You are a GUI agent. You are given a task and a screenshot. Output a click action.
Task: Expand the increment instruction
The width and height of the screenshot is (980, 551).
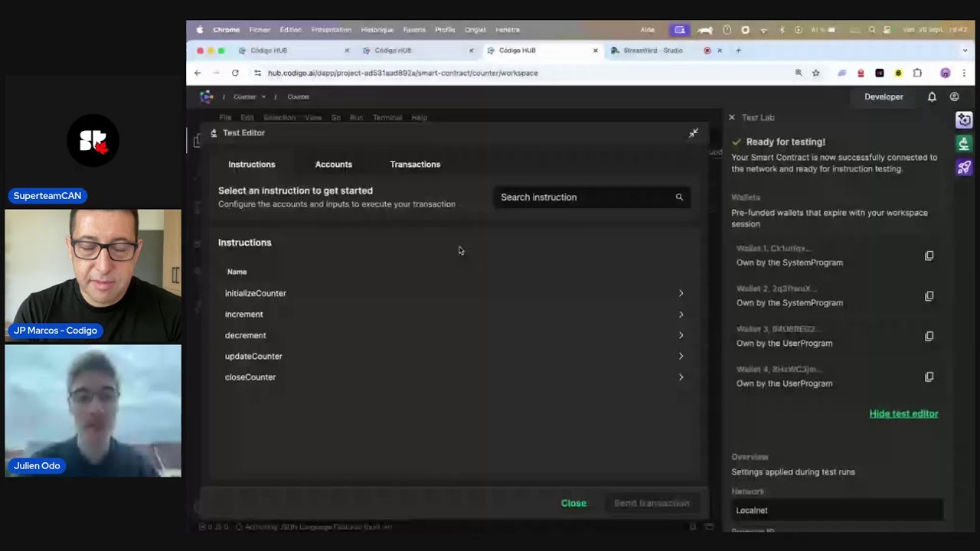[x=681, y=315]
